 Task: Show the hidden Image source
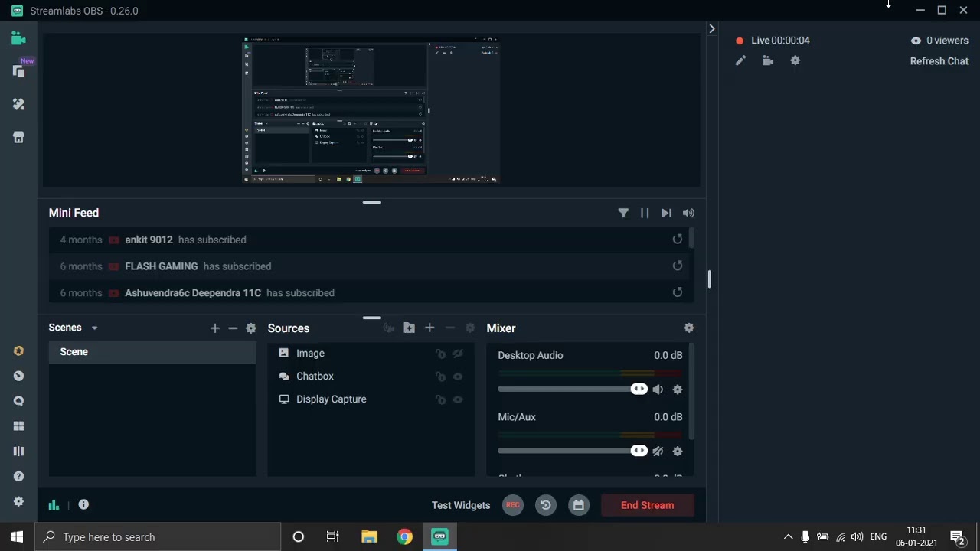pos(458,354)
